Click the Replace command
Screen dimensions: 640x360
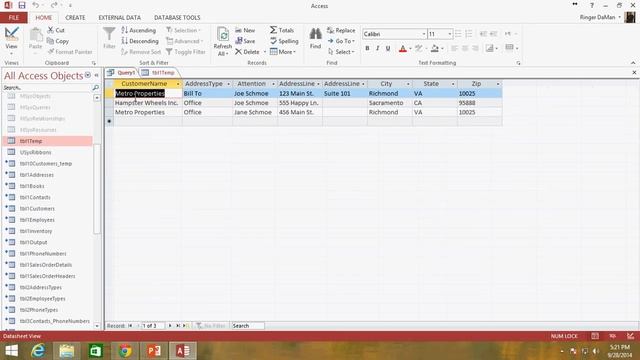tap(341, 30)
